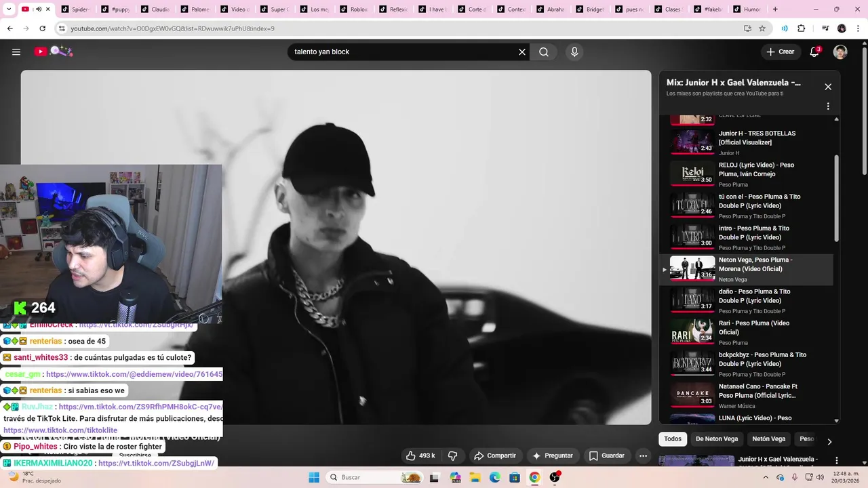This screenshot has width=868, height=488.
Task: Open the tab search dropdown
Action: click(x=9, y=9)
